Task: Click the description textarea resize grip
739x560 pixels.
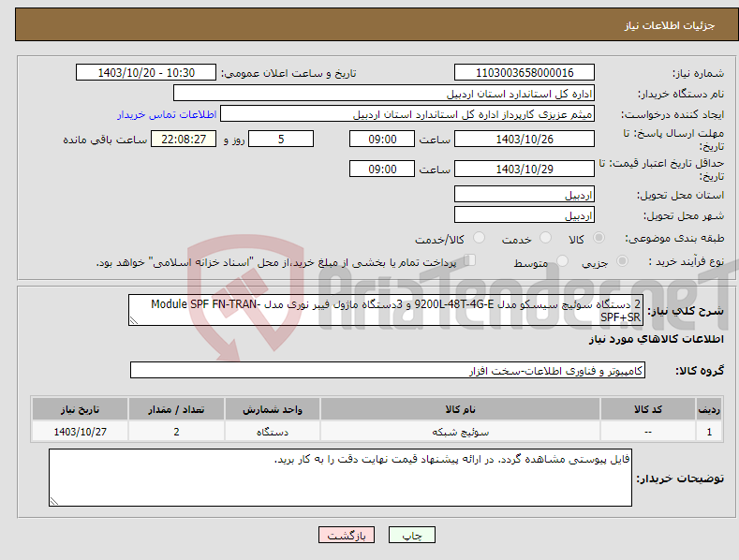Action: tap(134, 320)
